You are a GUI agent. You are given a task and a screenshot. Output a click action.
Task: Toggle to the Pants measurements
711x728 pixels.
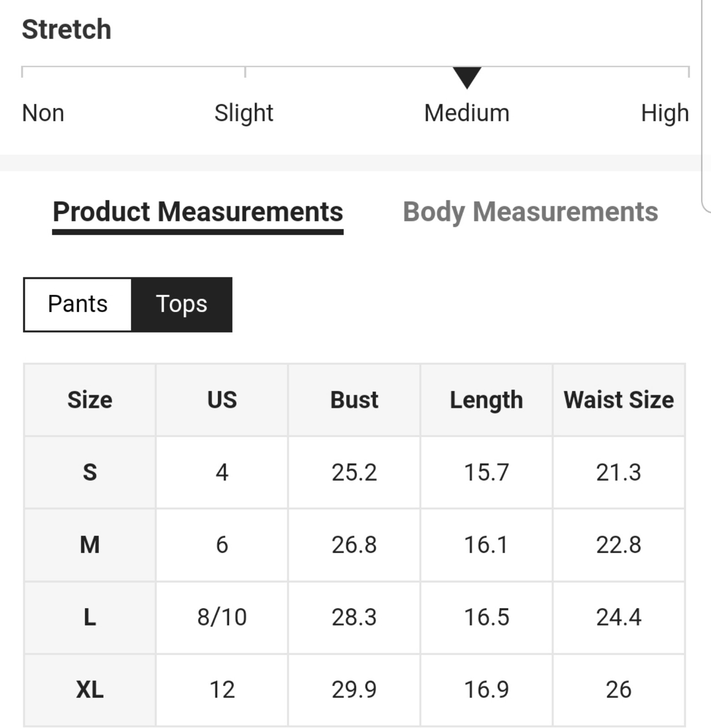pyautogui.click(x=78, y=304)
